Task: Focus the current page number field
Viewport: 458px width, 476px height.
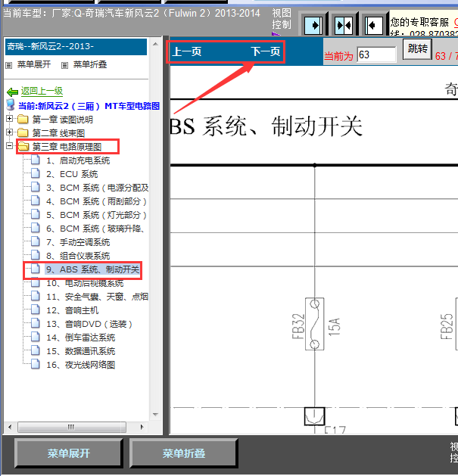Action: point(376,55)
